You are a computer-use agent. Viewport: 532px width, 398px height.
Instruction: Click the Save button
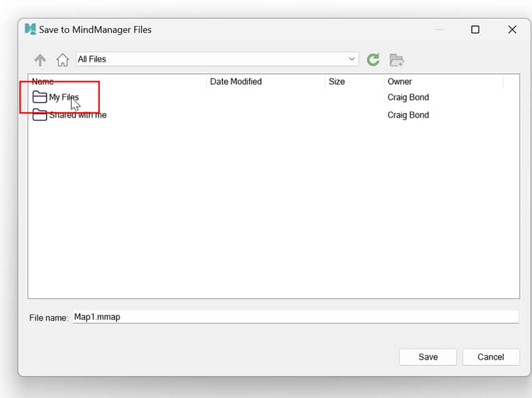[x=428, y=357]
